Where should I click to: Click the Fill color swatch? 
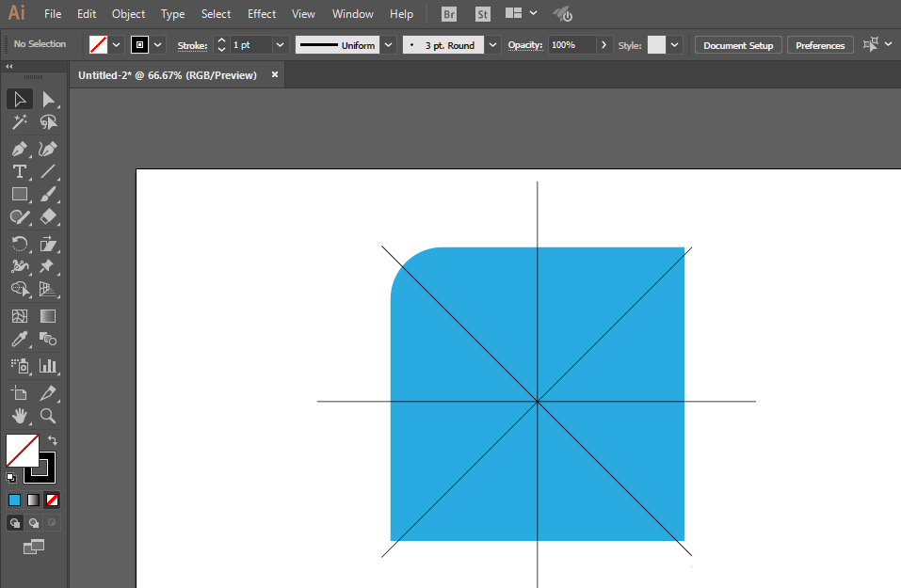tap(23, 451)
